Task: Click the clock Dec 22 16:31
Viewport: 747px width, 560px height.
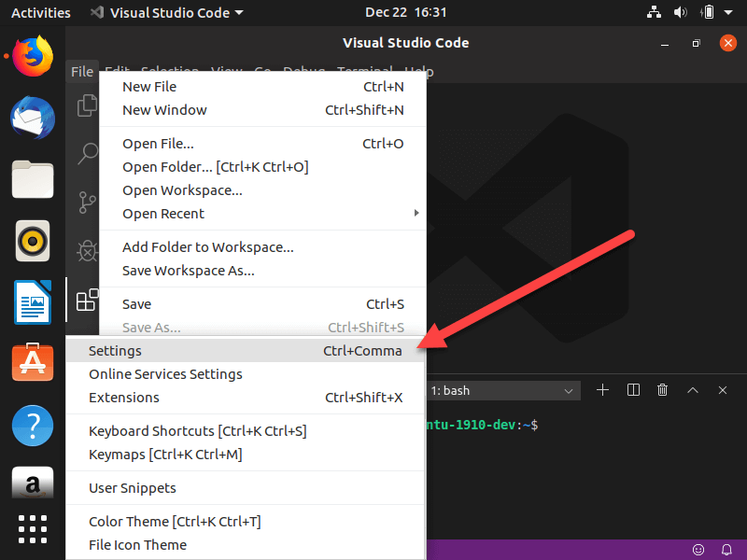Action: (406, 12)
